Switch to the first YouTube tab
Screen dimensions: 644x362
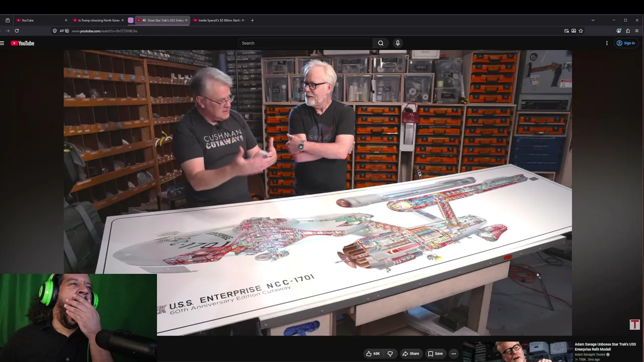pos(41,20)
